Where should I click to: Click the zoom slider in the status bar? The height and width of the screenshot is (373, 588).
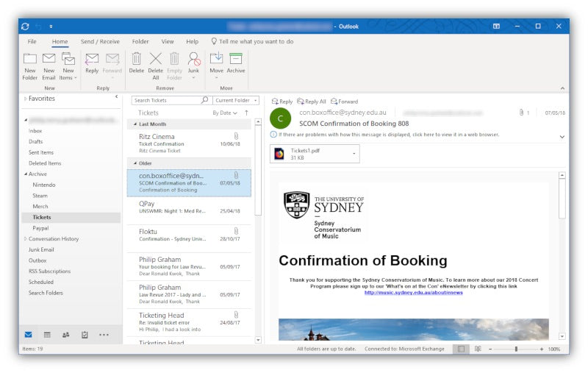pyautogui.click(x=515, y=349)
